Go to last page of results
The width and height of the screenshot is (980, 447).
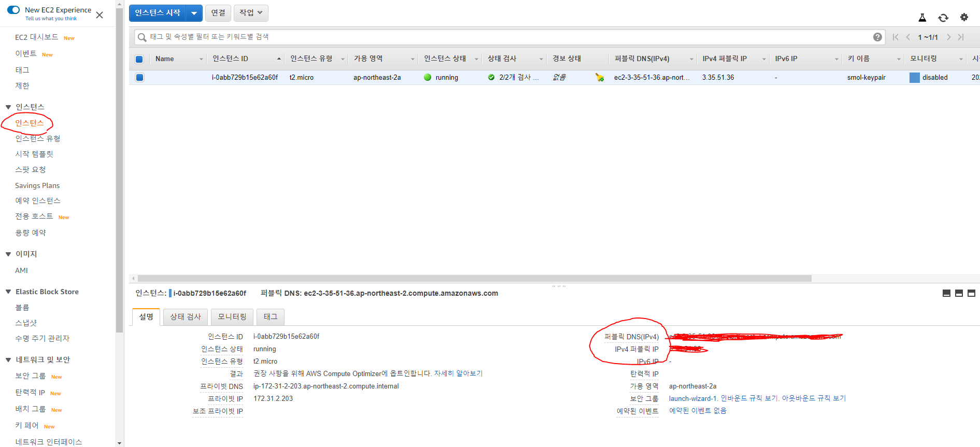[961, 37]
